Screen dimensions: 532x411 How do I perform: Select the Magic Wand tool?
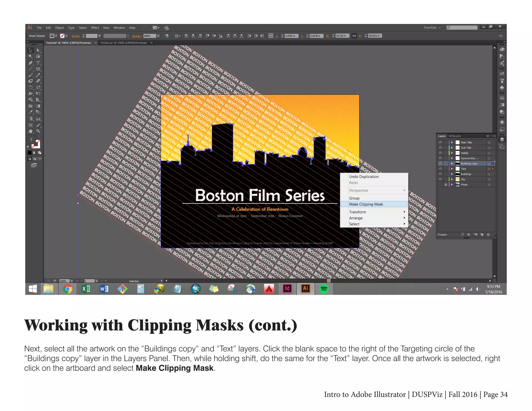31,56
